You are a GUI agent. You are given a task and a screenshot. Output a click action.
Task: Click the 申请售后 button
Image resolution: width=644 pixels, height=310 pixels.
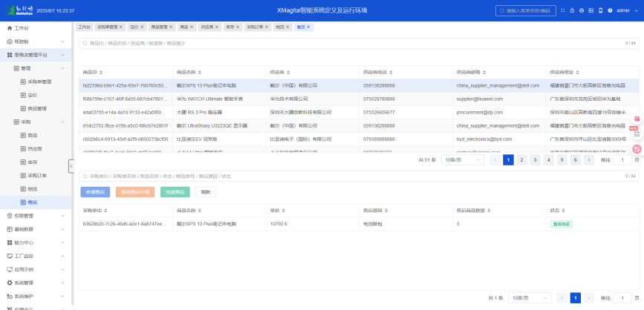[x=95, y=192]
